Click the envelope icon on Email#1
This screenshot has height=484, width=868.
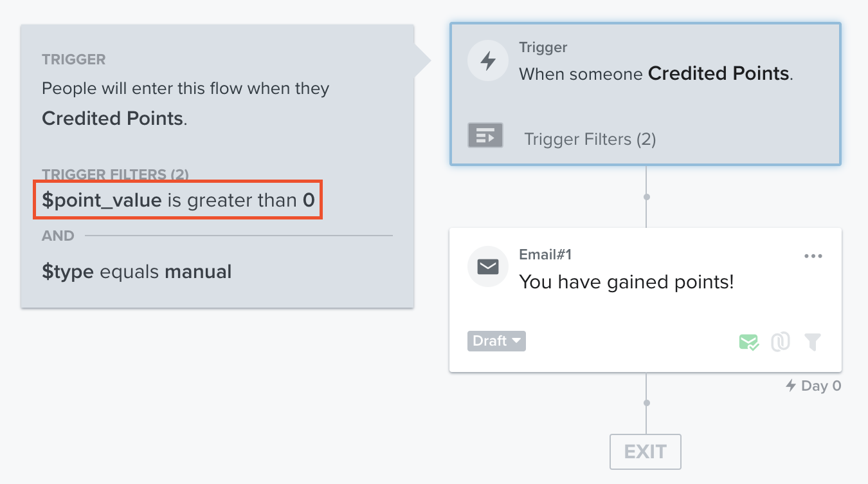[x=489, y=266]
